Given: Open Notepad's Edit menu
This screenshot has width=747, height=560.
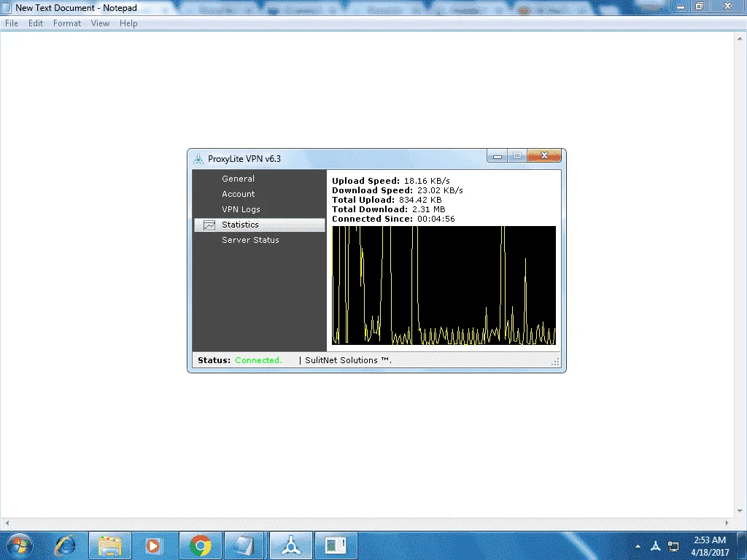Looking at the screenshot, I should click(36, 23).
